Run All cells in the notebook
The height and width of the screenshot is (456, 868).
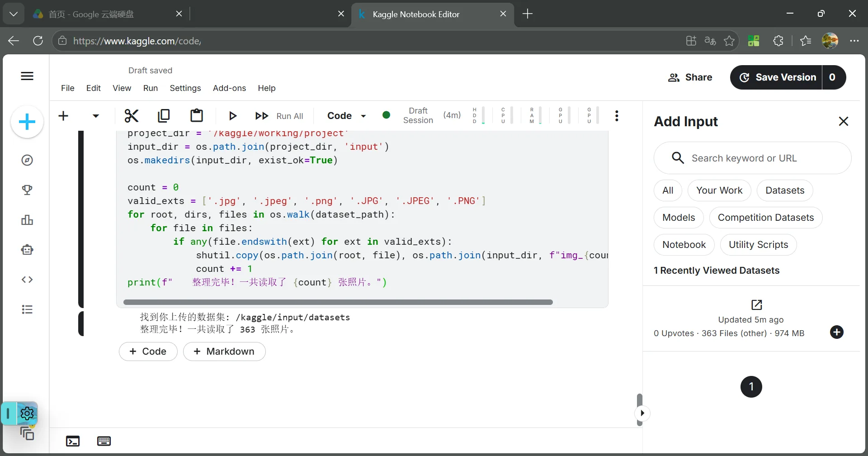click(279, 116)
